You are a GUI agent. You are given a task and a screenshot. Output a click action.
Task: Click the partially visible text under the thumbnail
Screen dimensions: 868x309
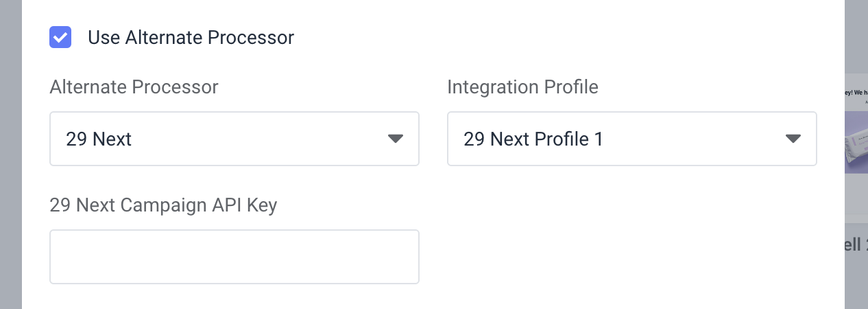tap(856, 245)
